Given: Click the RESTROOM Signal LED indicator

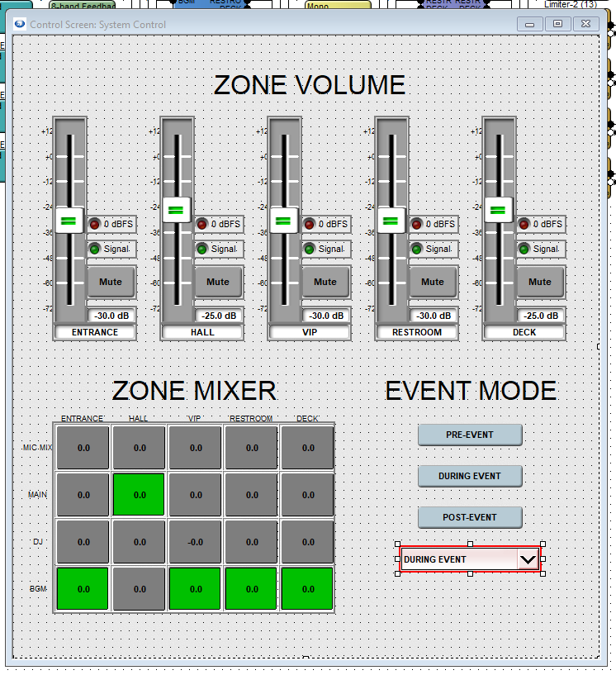Looking at the screenshot, I should click(x=416, y=249).
